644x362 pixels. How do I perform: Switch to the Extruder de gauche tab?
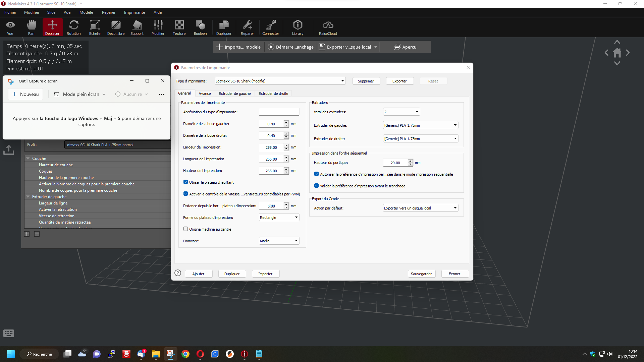point(234,94)
